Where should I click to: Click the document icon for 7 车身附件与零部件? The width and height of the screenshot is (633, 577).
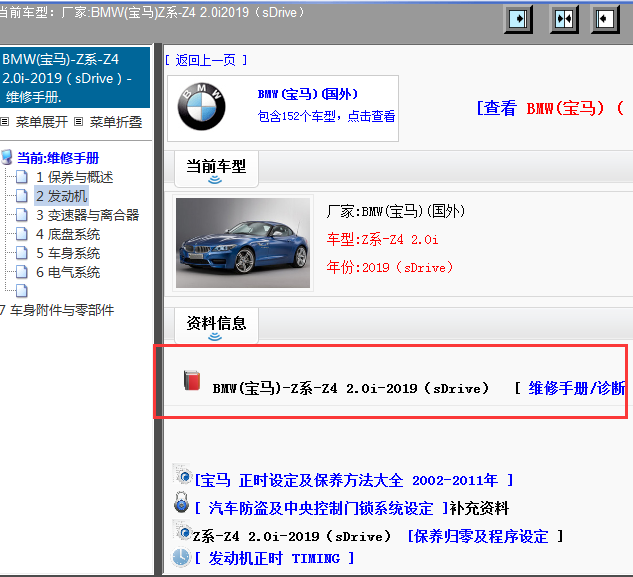point(22,291)
